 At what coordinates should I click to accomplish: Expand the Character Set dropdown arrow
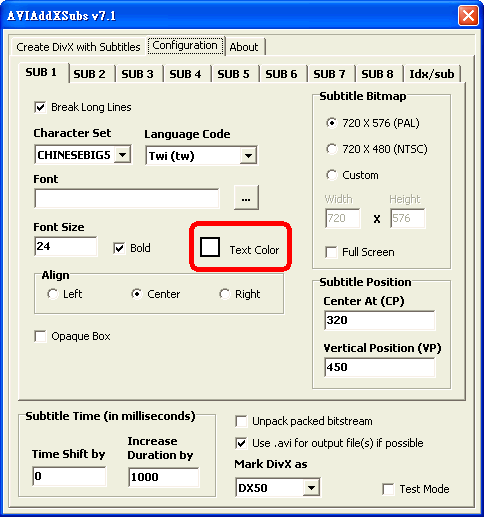pyautogui.click(x=123, y=155)
